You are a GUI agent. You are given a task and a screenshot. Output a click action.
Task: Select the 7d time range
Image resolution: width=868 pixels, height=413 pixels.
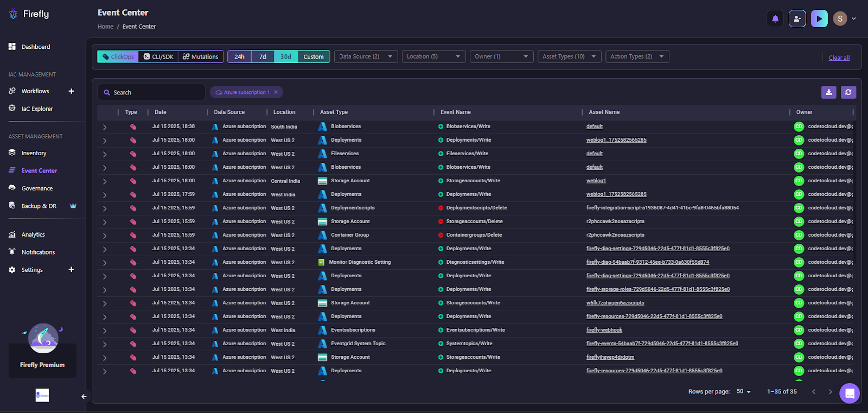(x=263, y=56)
